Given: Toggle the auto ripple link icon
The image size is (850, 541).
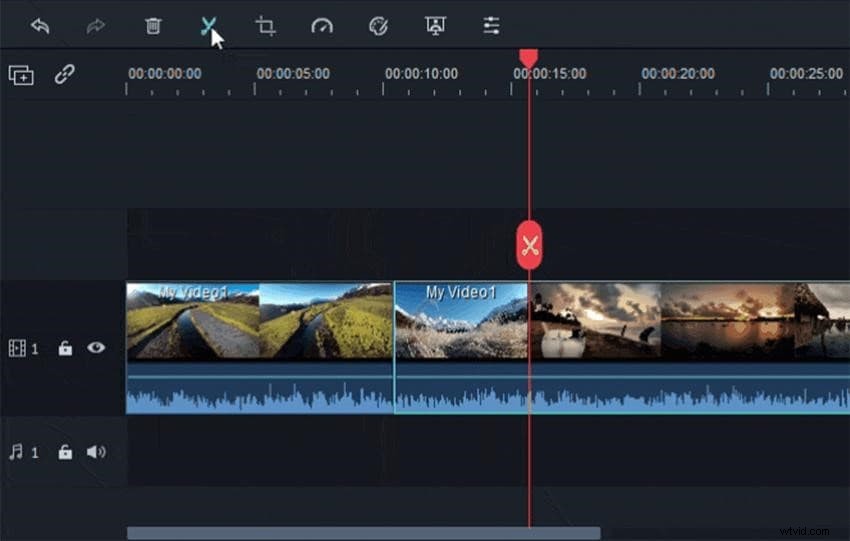Looking at the screenshot, I should pos(65,74).
